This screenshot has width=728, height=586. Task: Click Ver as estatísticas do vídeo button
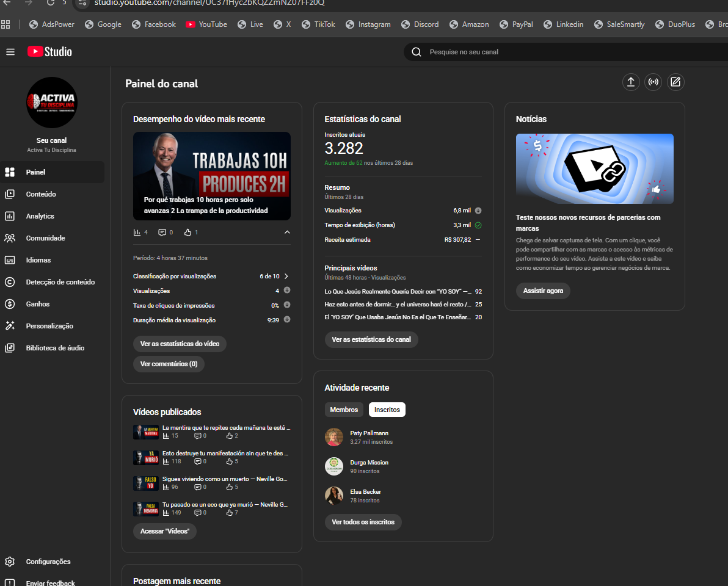pos(180,344)
